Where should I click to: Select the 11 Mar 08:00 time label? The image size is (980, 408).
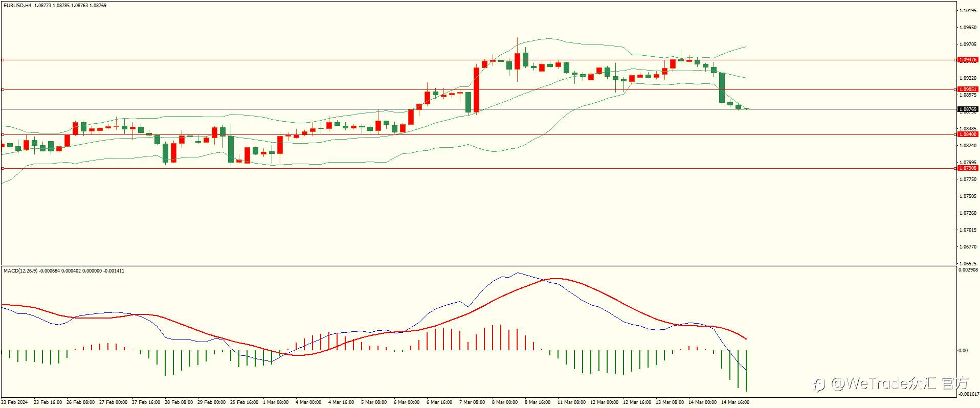coord(571,402)
